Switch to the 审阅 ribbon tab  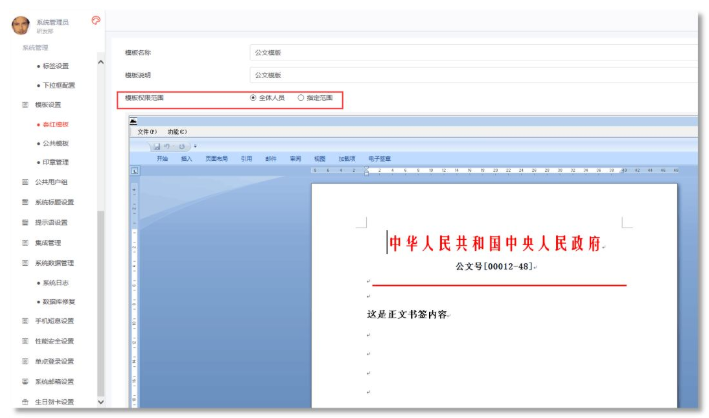pos(295,159)
